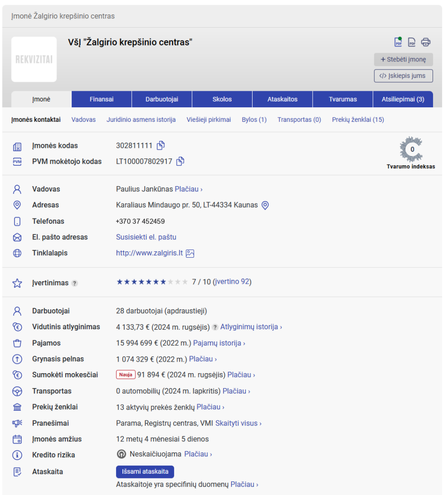Print the company page via printer icon
This screenshot has width=448, height=495.
pos(426,42)
